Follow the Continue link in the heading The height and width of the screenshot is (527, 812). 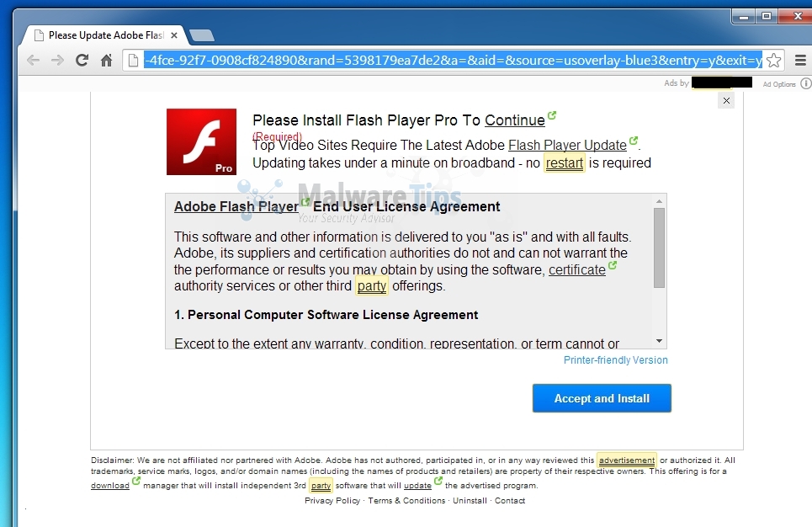[515, 120]
